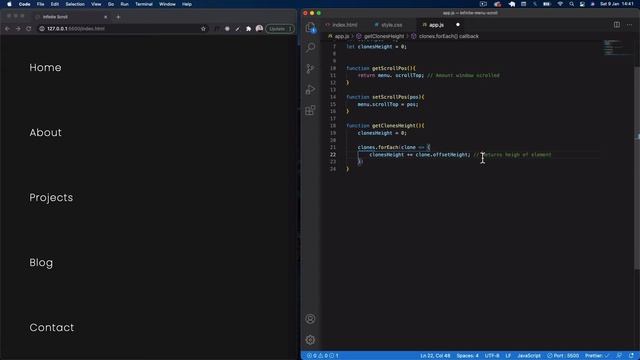Open the Accounts icon in the activity bar
Screen dimensions: 640x360
tap(310, 319)
